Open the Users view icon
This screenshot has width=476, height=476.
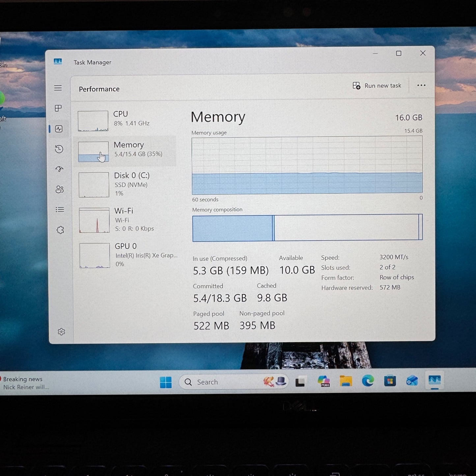coord(59,189)
